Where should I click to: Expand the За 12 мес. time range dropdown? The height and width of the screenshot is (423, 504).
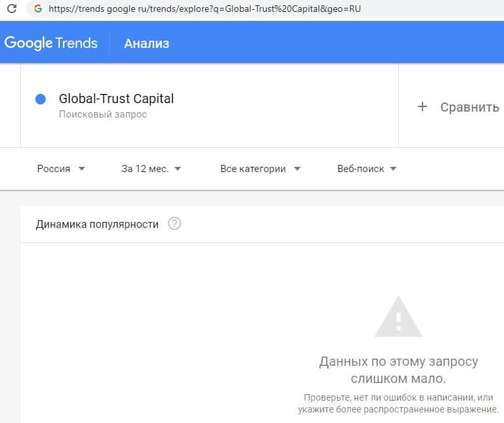[x=151, y=169]
